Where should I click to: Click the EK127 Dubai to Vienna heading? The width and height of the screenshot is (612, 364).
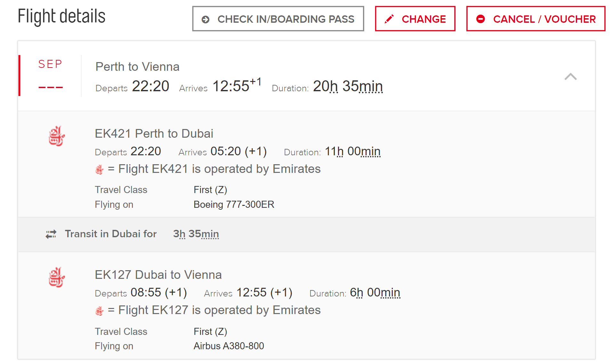point(158,275)
